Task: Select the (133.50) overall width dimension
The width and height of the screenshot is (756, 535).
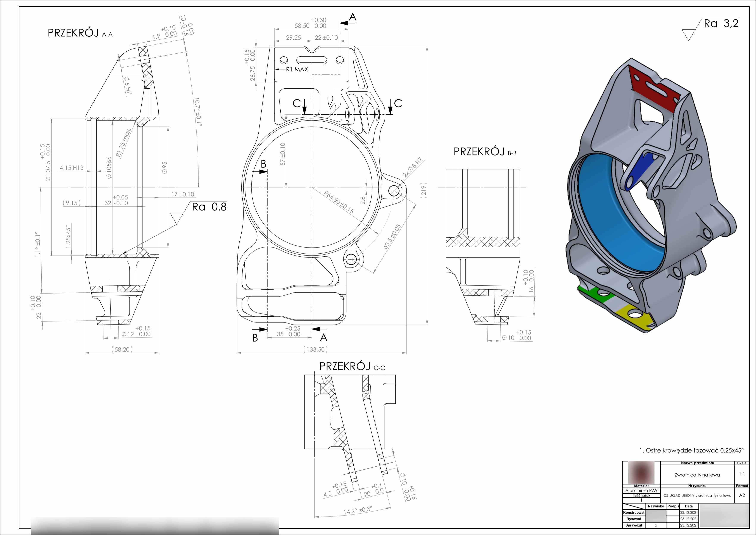Action: 316,349
